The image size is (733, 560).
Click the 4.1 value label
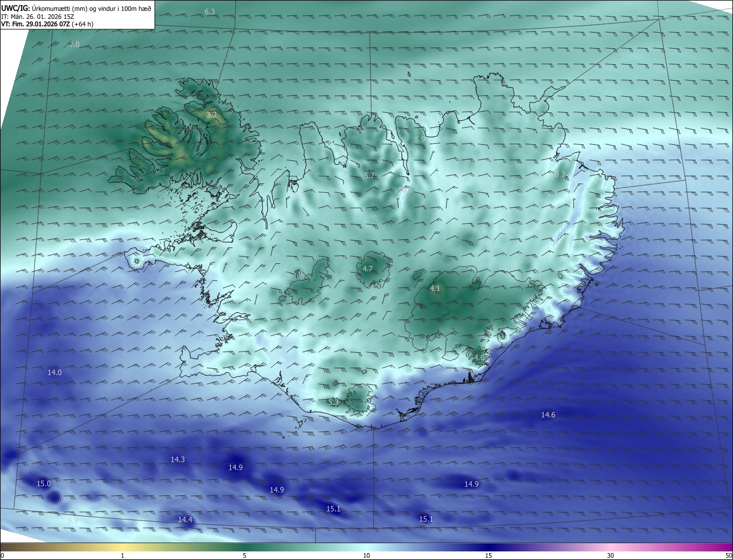435,288
